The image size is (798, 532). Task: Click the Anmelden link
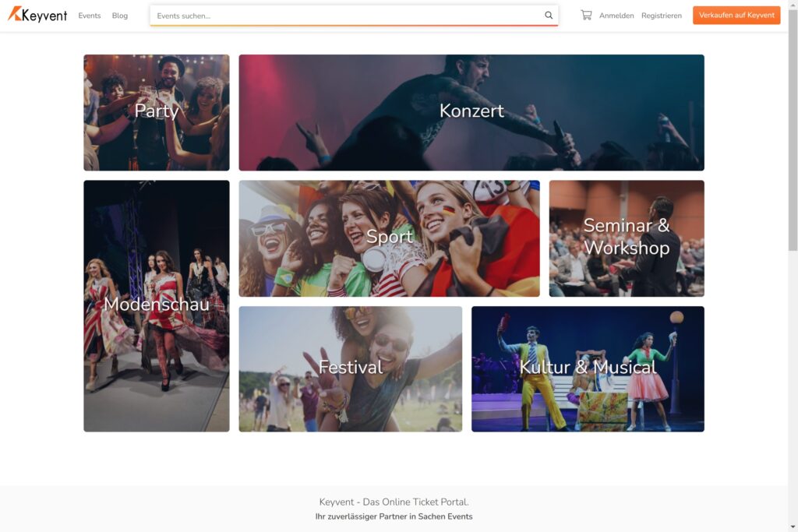[x=616, y=16]
